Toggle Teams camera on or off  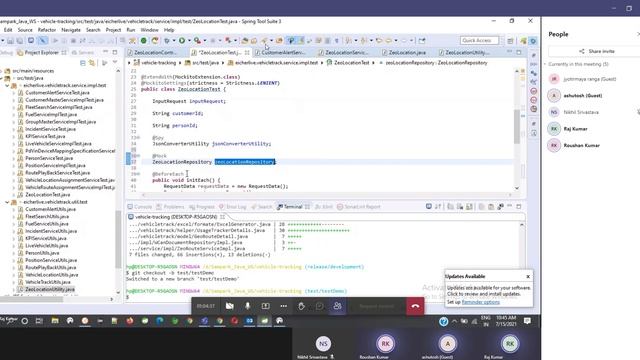coord(229,306)
